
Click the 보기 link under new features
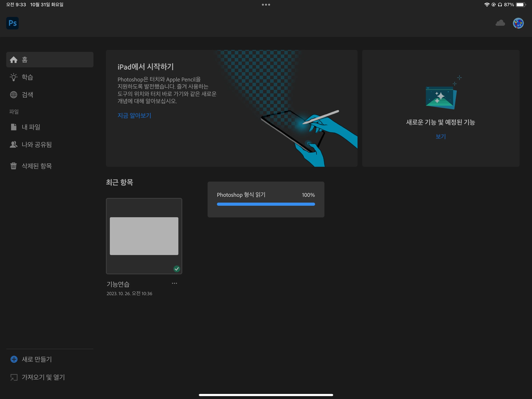(441, 136)
